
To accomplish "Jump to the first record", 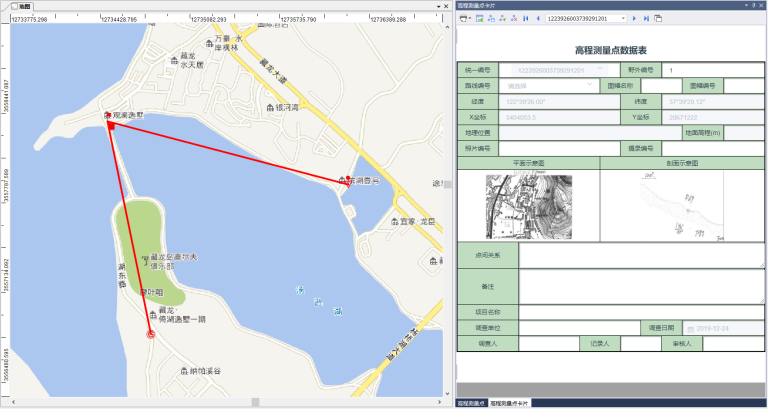I will [x=526, y=18].
